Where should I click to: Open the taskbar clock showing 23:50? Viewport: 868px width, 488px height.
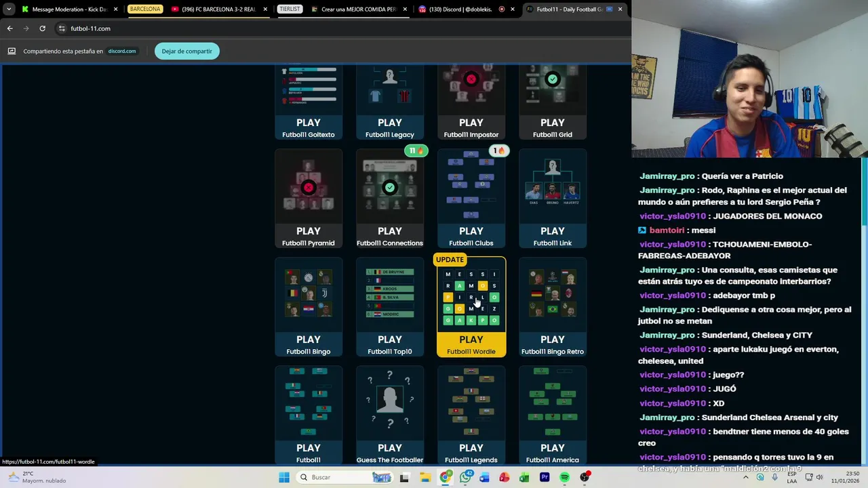point(845,477)
